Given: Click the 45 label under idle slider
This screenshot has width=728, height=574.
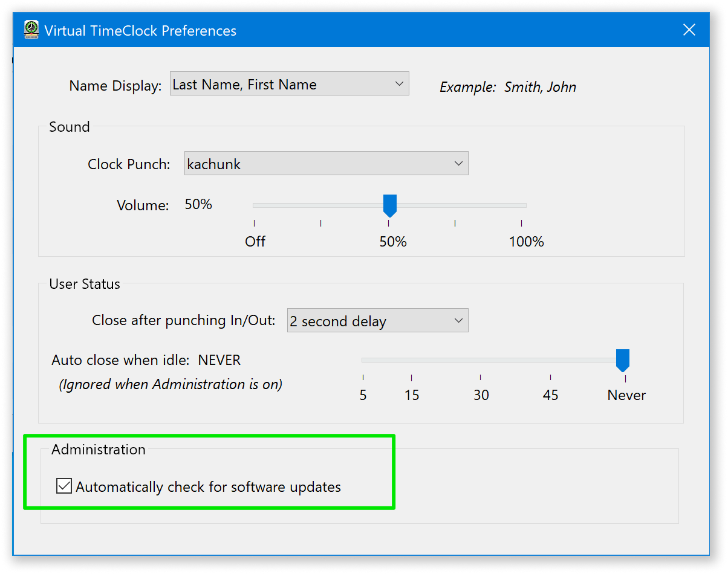Looking at the screenshot, I should pos(551,395).
